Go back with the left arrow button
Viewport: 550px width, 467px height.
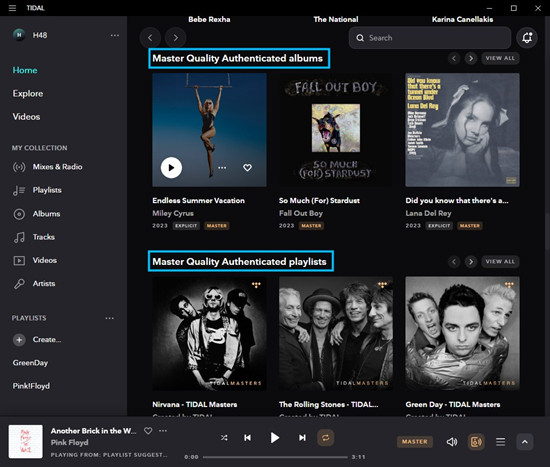pos(150,38)
